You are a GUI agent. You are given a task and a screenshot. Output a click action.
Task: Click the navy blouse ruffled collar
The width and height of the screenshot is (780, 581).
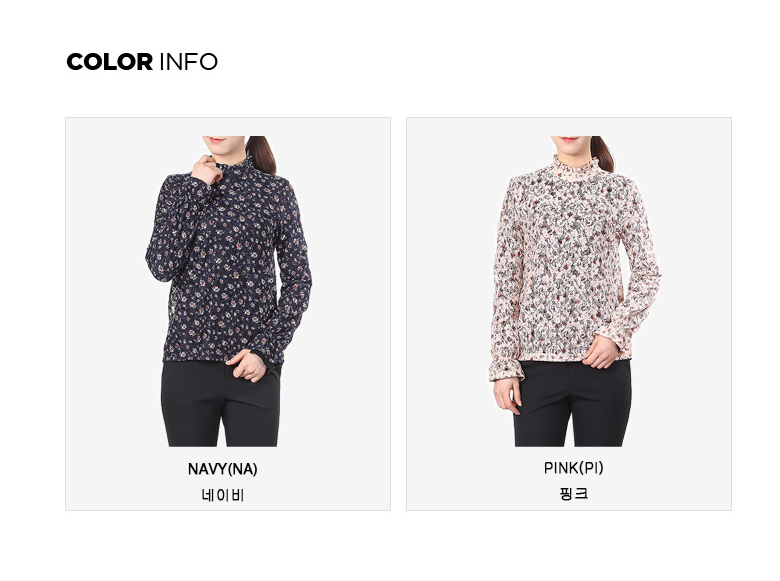(239, 166)
